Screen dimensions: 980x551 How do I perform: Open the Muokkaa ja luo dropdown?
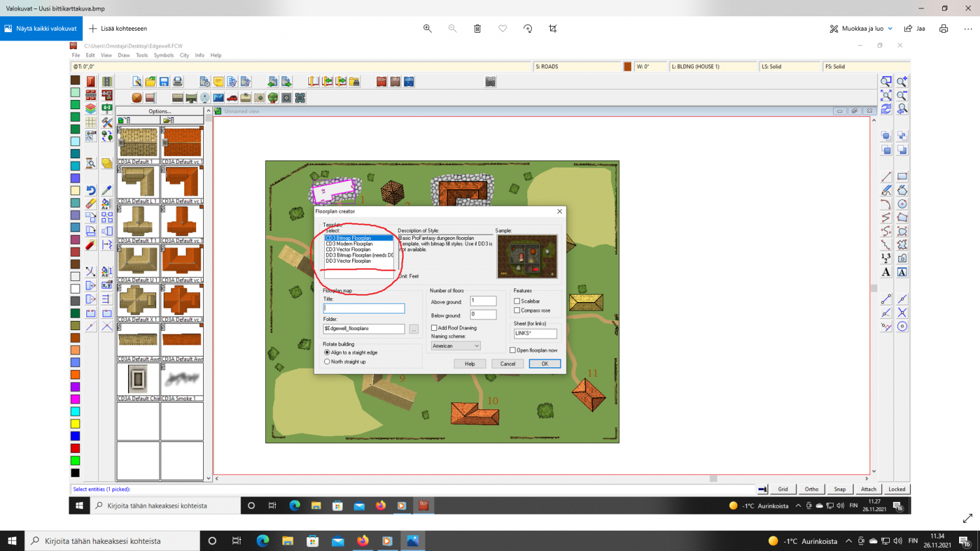861,29
